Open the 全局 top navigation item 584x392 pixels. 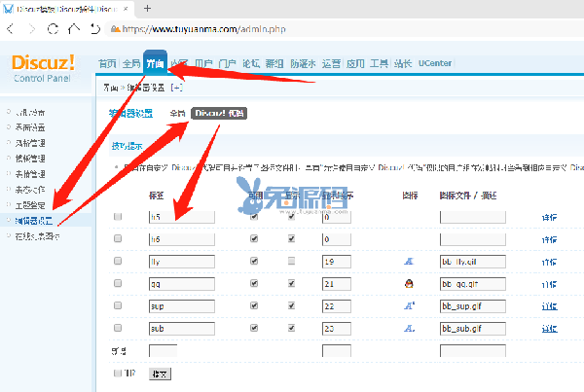click(131, 63)
